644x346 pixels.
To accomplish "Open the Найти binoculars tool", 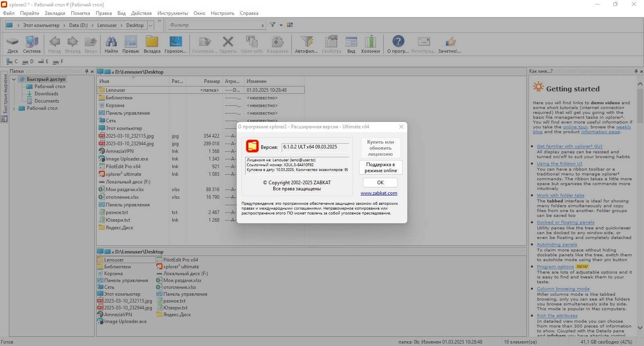I will [x=111, y=44].
